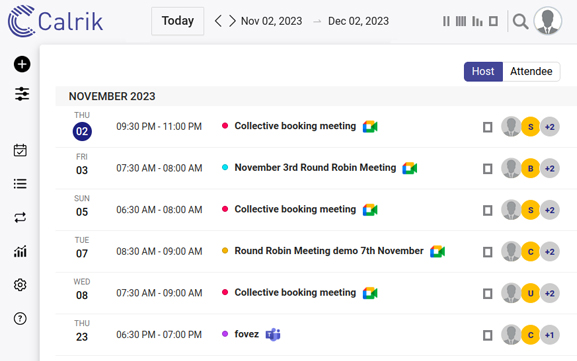Expand +2 attendees on Thursday 02 meeting

point(550,127)
